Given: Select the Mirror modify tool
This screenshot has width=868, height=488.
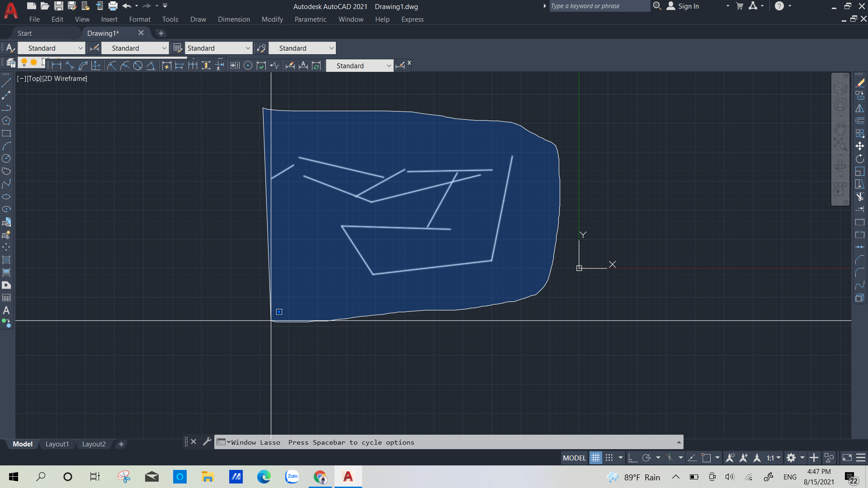Looking at the screenshot, I should tap(860, 108).
